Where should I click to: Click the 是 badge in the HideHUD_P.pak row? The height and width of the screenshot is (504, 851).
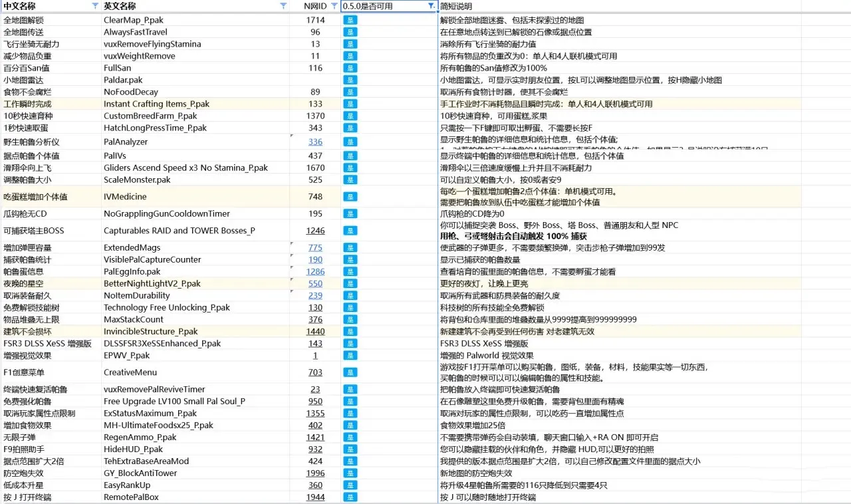pos(350,449)
